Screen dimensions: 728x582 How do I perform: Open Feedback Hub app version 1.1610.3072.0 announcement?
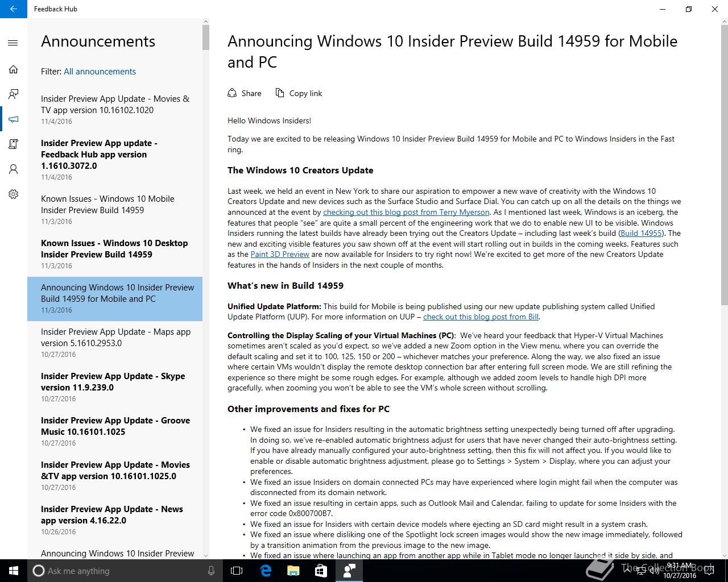click(115, 160)
